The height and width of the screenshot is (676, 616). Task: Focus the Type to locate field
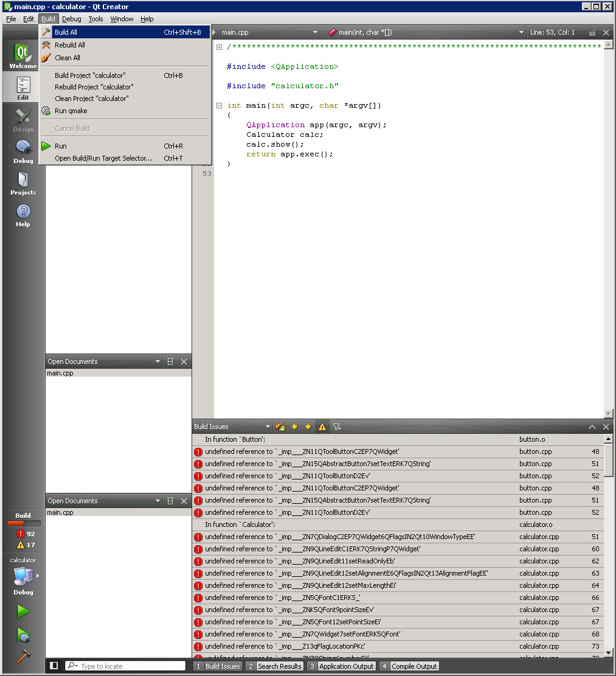pos(125,666)
